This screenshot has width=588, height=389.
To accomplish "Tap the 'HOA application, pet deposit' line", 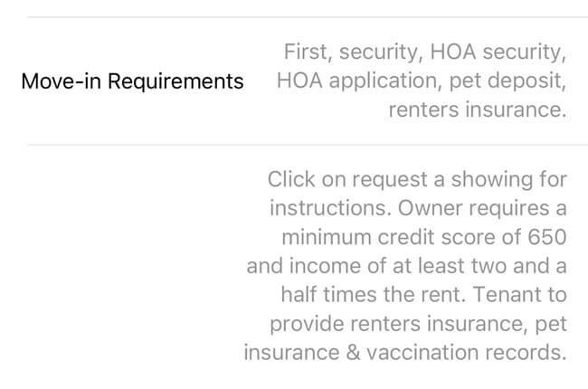I will point(422,81).
